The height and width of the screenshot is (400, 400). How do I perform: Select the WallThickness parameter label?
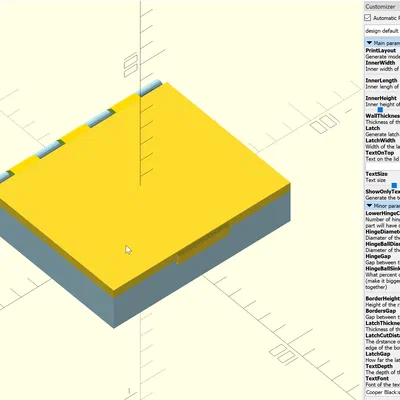[x=383, y=116]
